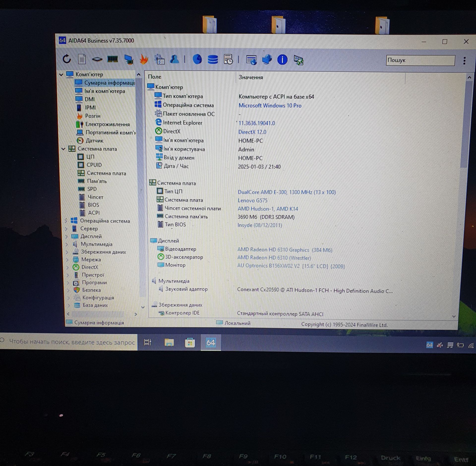Expand the Дисплей tree node
This screenshot has width=476, height=466.
tap(66, 236)
